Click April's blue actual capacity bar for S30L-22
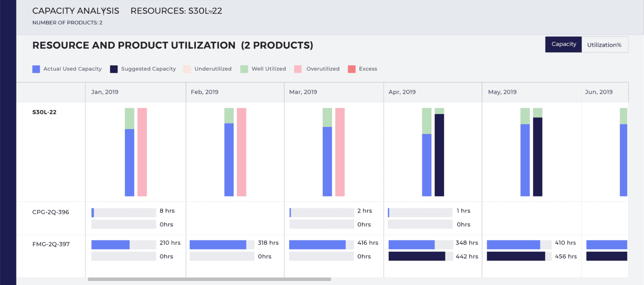 427,165
